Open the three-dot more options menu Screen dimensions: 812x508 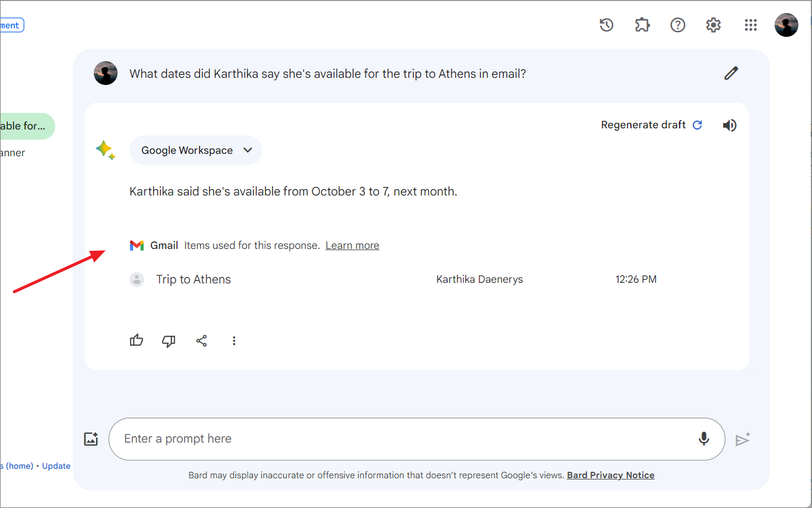(x=234, y=340)
